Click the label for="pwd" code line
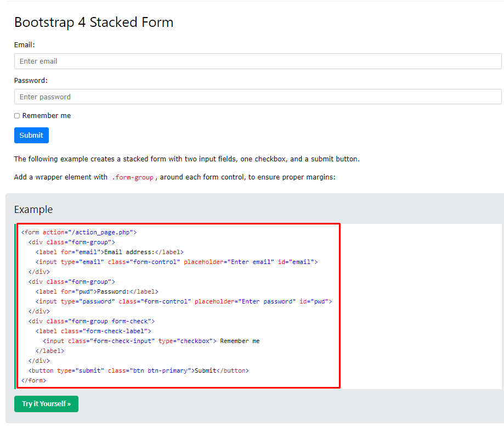Image resolution: width=504 pixels, height=427 pixels. (97, 291)
